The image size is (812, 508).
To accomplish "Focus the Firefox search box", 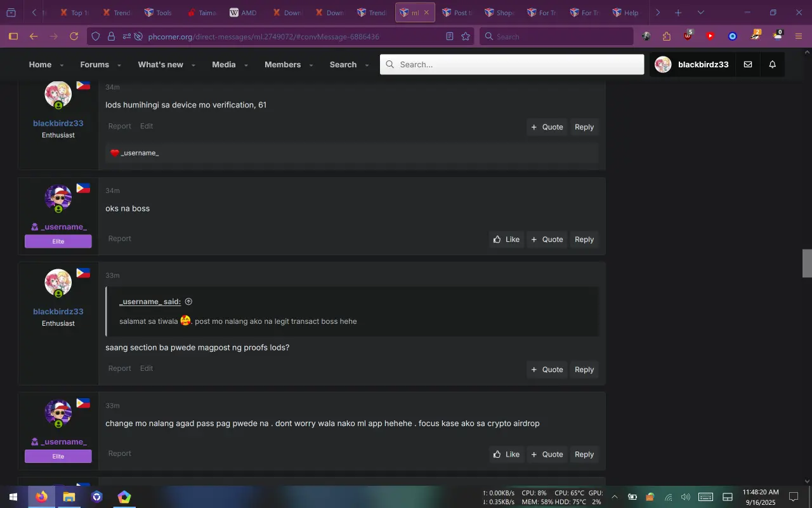I will point(556,36).
